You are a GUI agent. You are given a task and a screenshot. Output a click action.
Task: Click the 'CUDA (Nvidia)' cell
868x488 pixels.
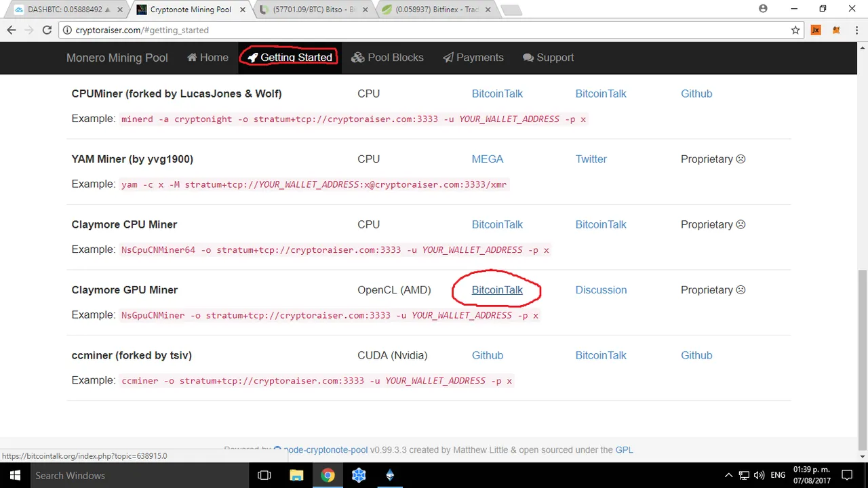tap(393, 355)
